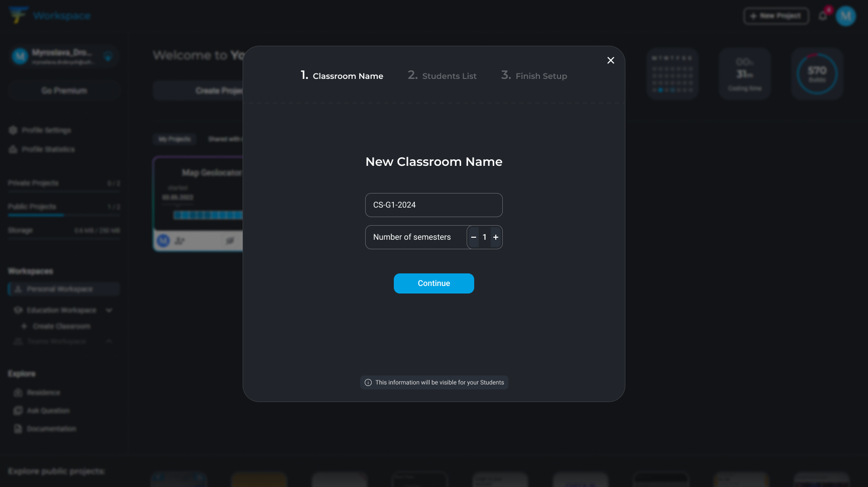
Task: Select the Personal Workspace person icon
Action: coord(19,289)
